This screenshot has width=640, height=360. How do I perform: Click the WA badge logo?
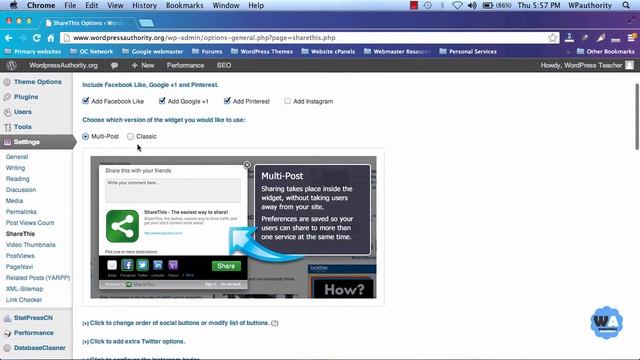point(607,322)
